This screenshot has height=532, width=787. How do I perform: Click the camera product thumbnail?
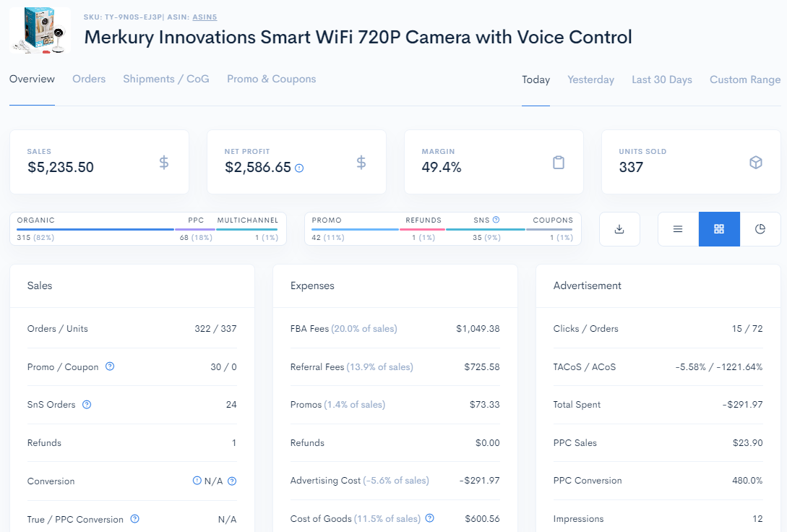tap(40, 30)
